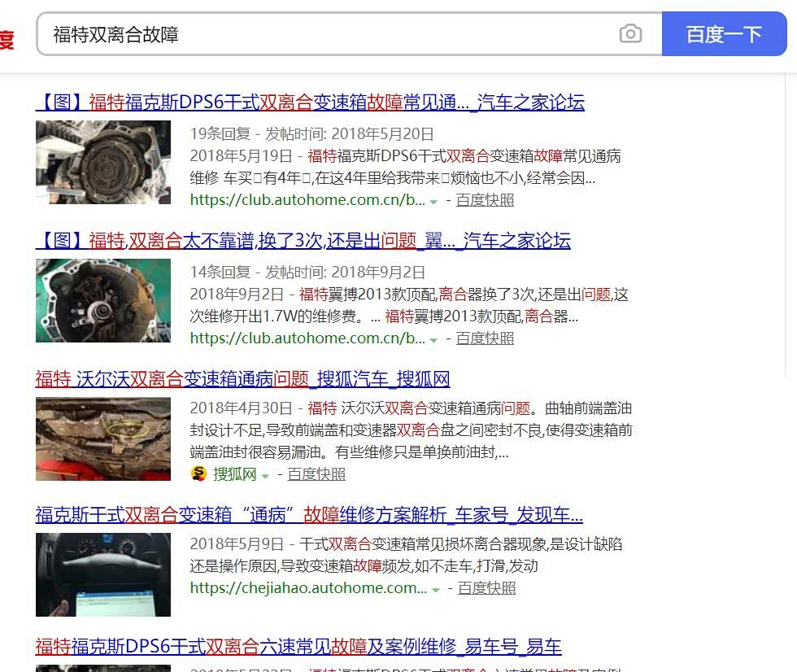Screen dimensions: 797x672
Task: Click the camera image search icon
Action: 630,33
